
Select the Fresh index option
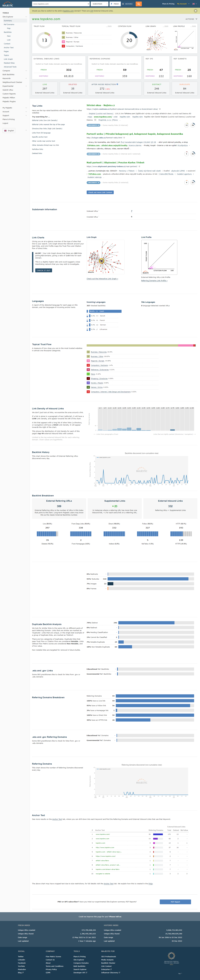[115, 4]
